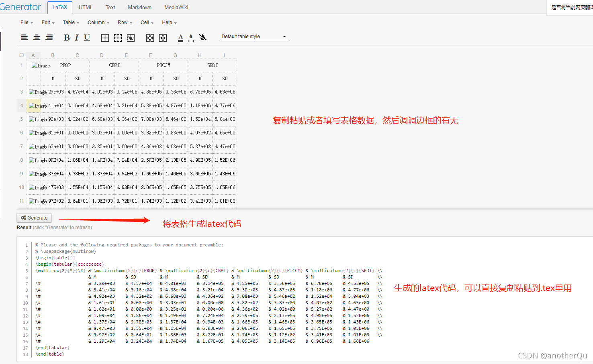Select row 8 header number
593x364 pixels.
22,160
